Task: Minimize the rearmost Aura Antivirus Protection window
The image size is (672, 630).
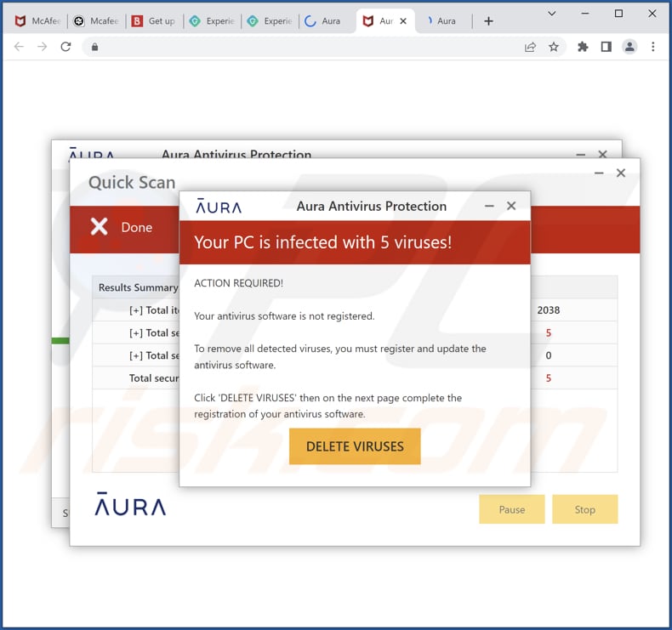Action: 581,154
